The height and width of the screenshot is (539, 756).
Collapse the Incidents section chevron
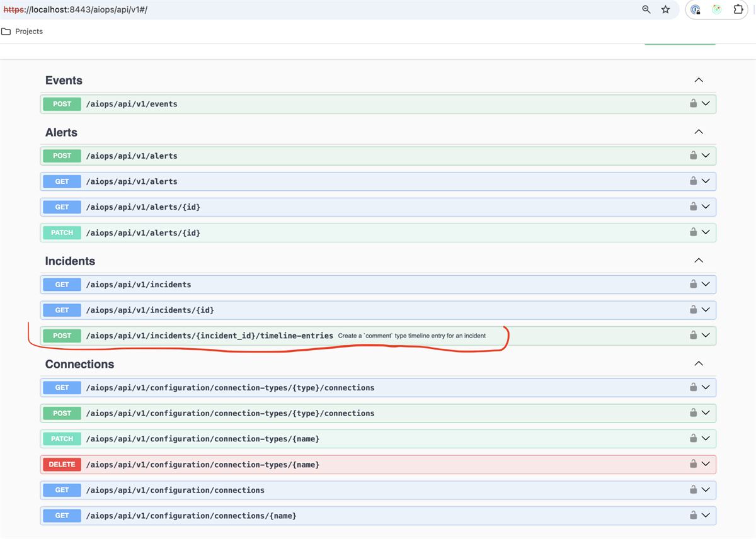pos(699,260)
